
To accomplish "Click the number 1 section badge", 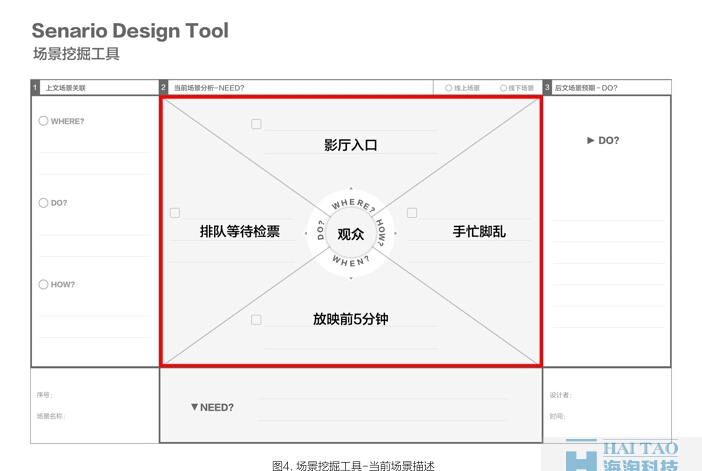I will point(36,88).
